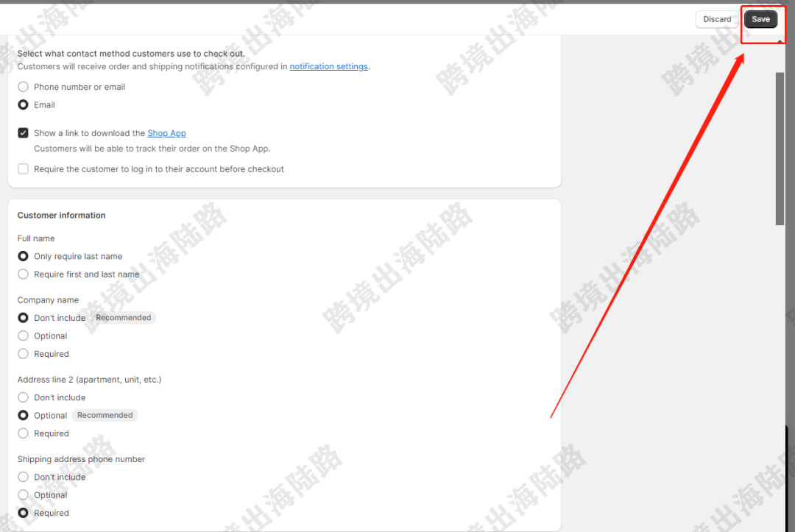Enable Require the customer to log in checkbox

(23, 169)
